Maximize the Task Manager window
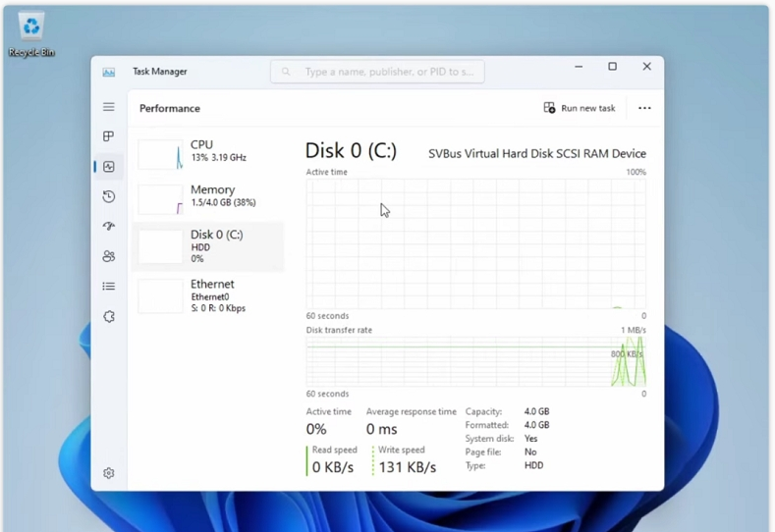Viewport: 775px width, 532px height. tap(612, 67)
